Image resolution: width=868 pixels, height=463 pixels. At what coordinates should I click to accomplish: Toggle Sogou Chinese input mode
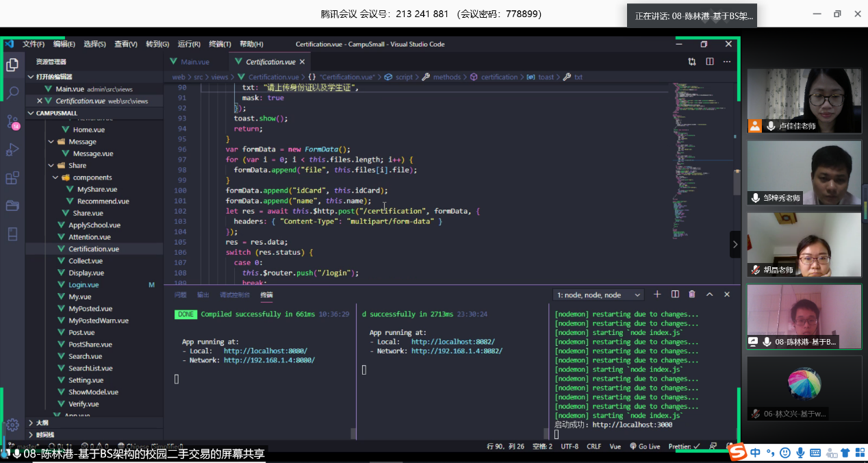[x=756, y=453]
